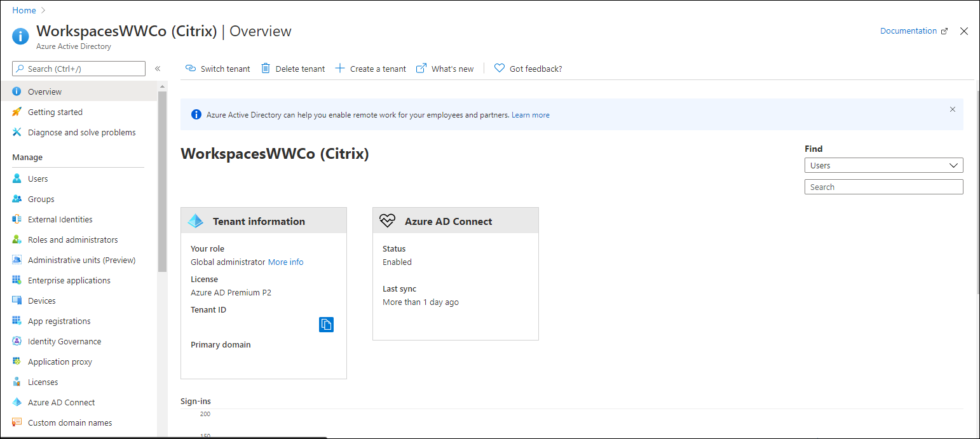
Task: Click the Find search text field
Action: pyautogui.click(x=883, y=187)
